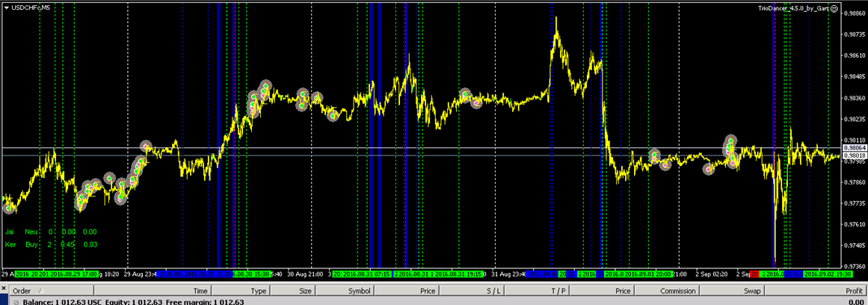Click Price header before S / L
Viewport: 868px width, 305px height.
coord(407,291)
